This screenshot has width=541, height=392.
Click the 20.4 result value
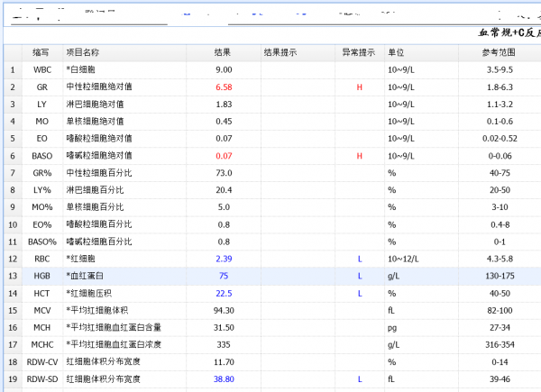click(x=224, y=190)
